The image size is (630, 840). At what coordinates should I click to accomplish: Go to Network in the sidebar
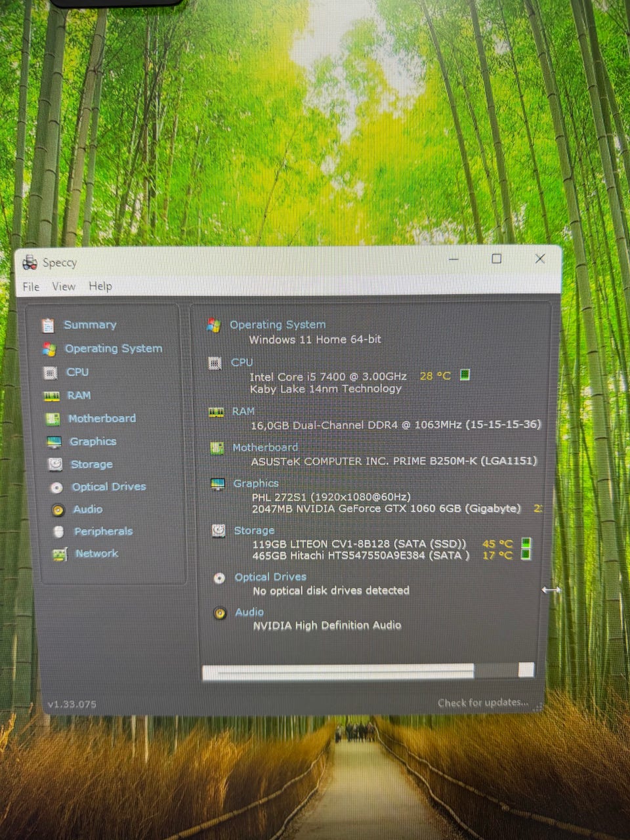tap(96, 554)
